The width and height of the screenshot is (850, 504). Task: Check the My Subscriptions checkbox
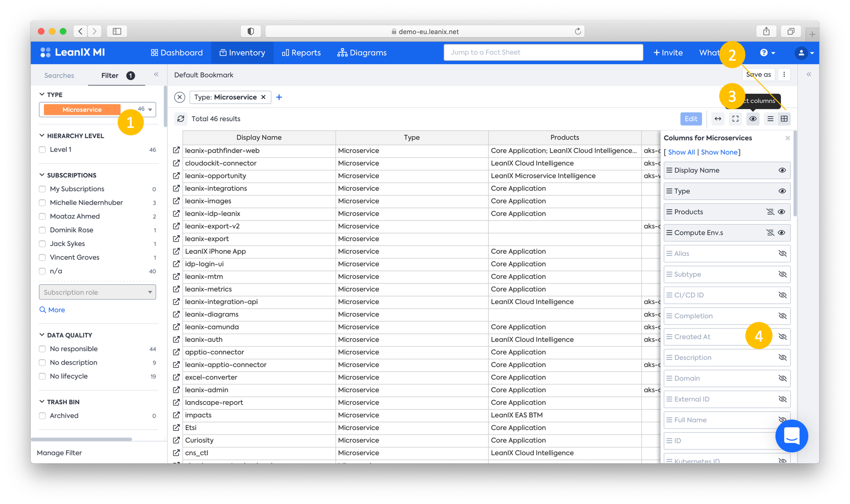pos(42,189)
